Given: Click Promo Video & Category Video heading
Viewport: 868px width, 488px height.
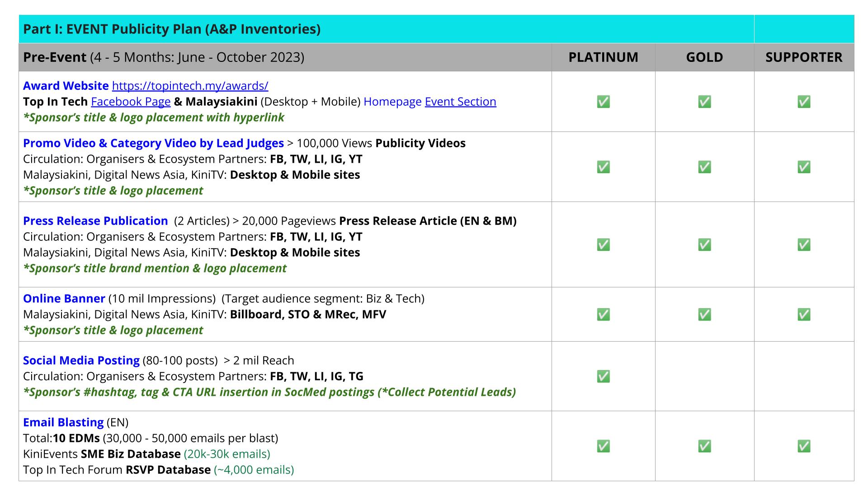Looking at the screenshot, I should (x=153, y=143).
